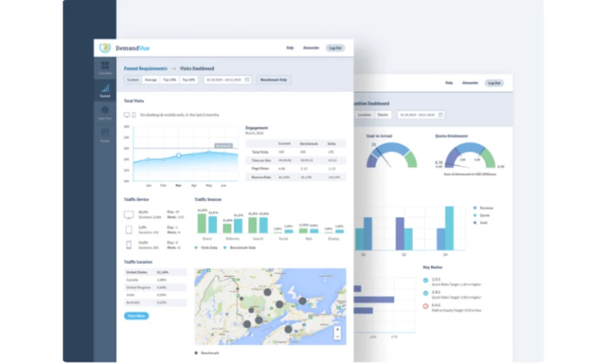Click Mar label on the chart axis
This screenshot has width=607, height=364.
click(x=178, y=185)
